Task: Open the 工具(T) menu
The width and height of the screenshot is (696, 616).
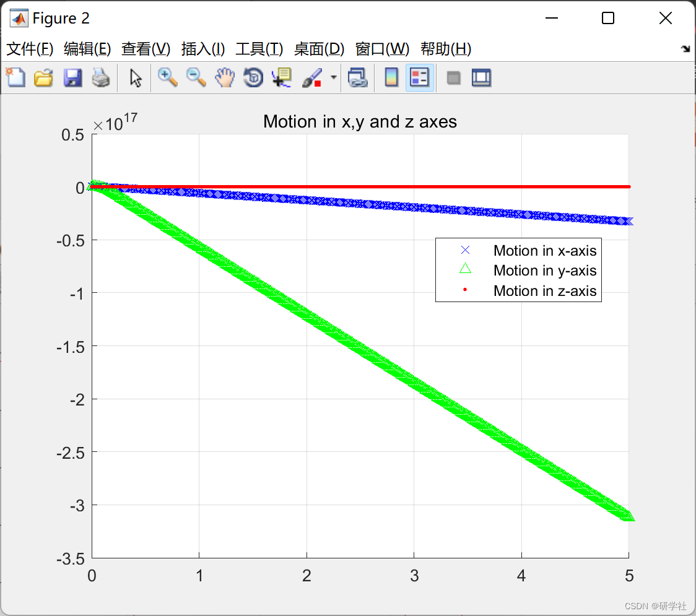Action: [x=259, y=49]
